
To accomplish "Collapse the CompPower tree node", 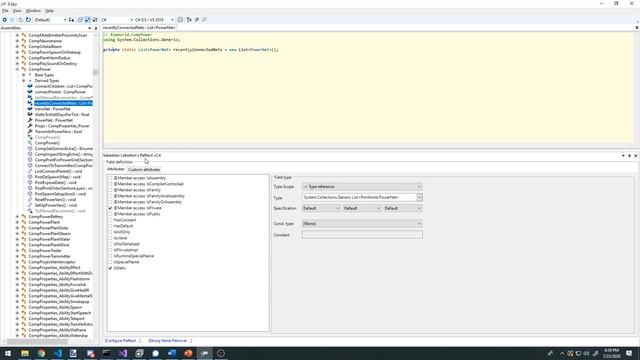I will coord(18,69).
